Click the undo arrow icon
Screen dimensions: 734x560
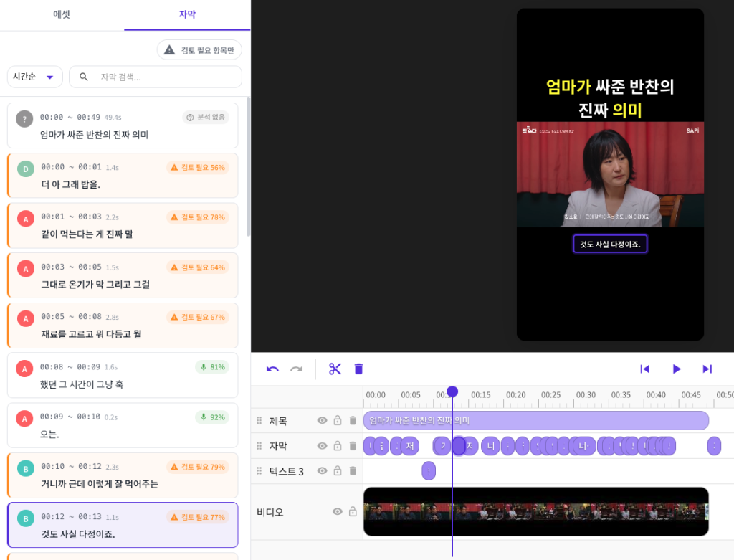coord(272,369)
